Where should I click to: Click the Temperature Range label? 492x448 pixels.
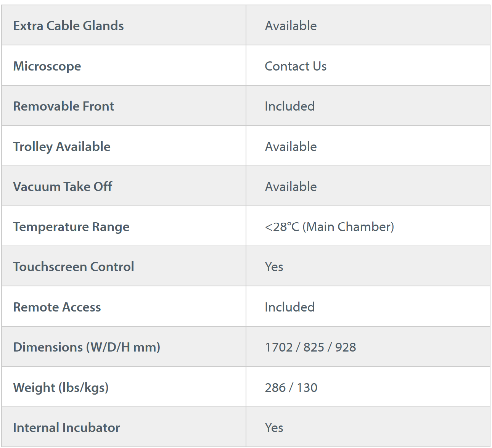[x=71, y=227]
